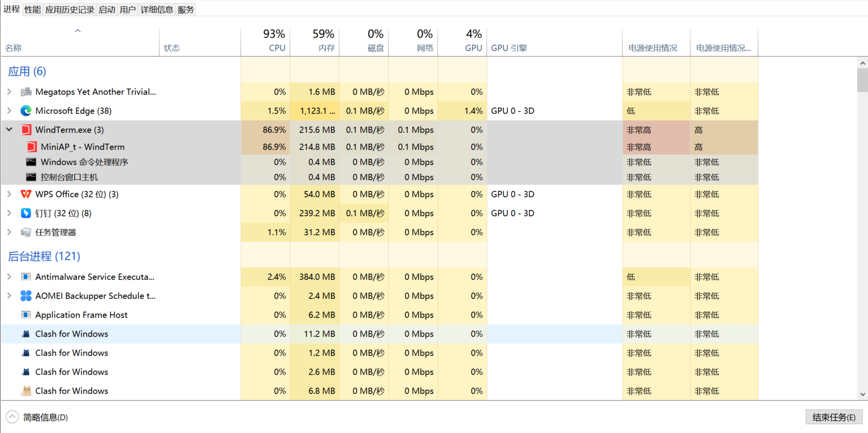The width and height of the screenshot is (868, 433).
Task: Click the GPU 引擎 column header
Action: point(555,42)
